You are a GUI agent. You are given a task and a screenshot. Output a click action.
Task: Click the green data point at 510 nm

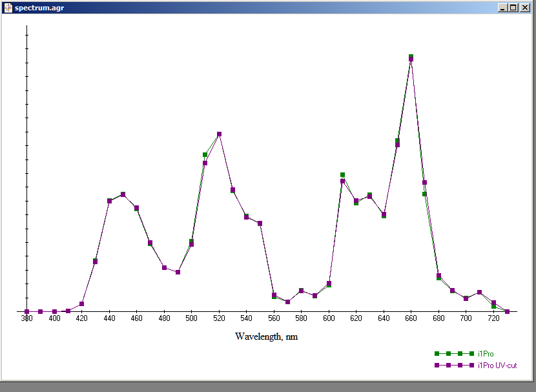[205, 155]
